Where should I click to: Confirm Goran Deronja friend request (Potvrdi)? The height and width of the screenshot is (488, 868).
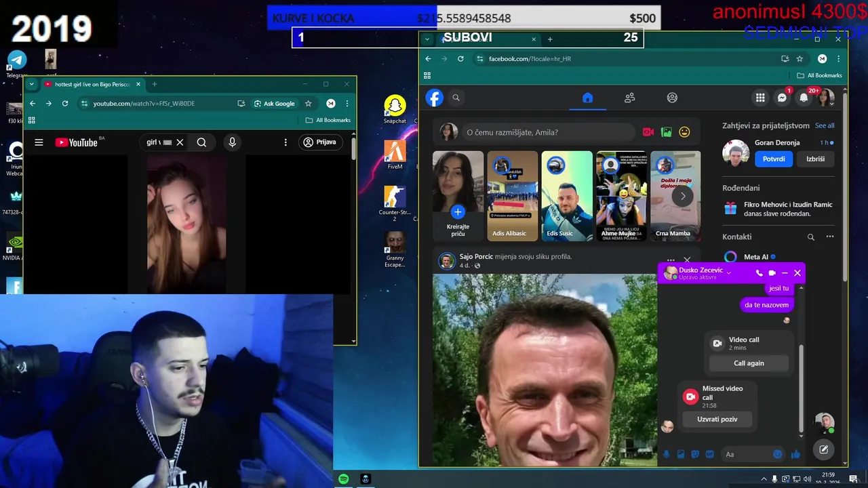(x=774, y=159)
